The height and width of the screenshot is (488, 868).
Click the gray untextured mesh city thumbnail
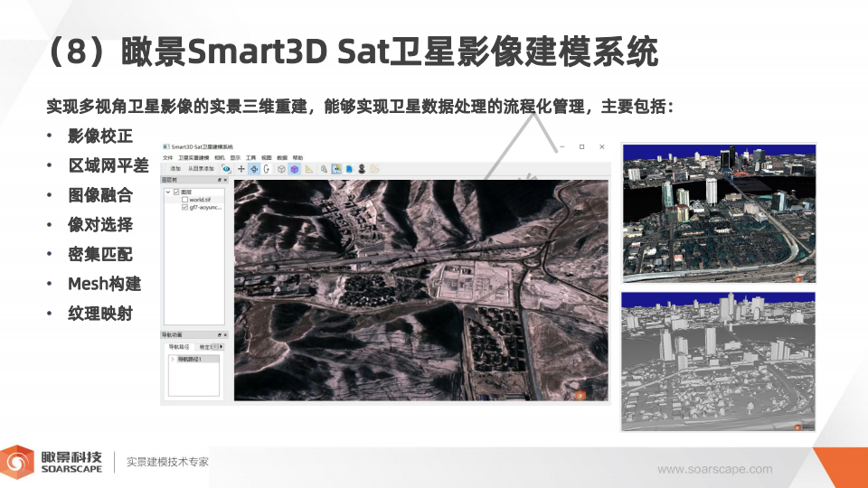click(718, 361)
